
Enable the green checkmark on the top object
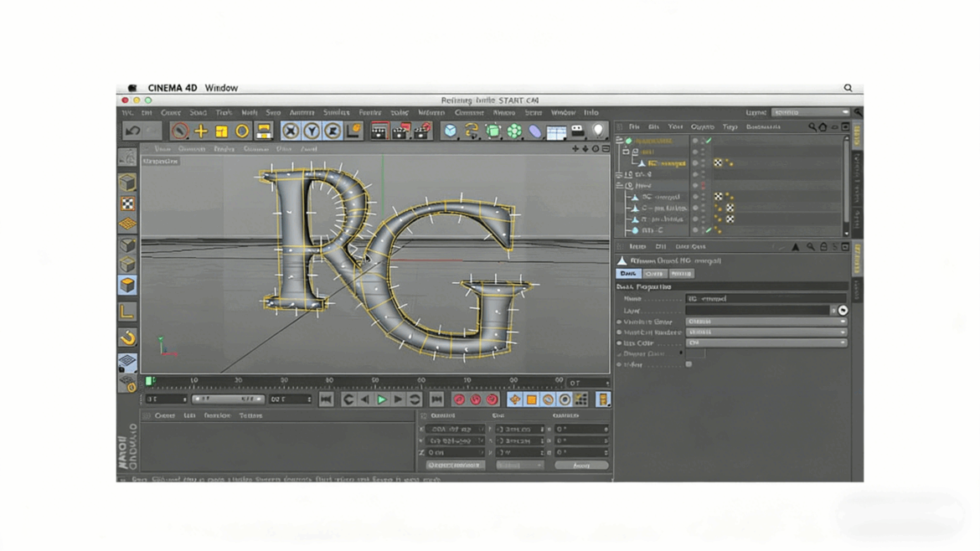[708, 139]
